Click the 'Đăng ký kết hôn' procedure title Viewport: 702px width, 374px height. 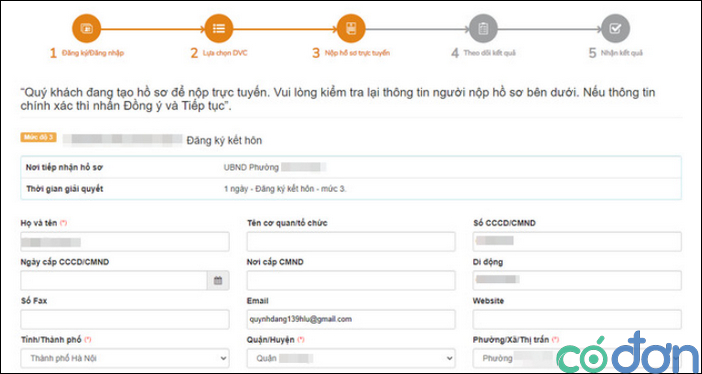point(224,141)
